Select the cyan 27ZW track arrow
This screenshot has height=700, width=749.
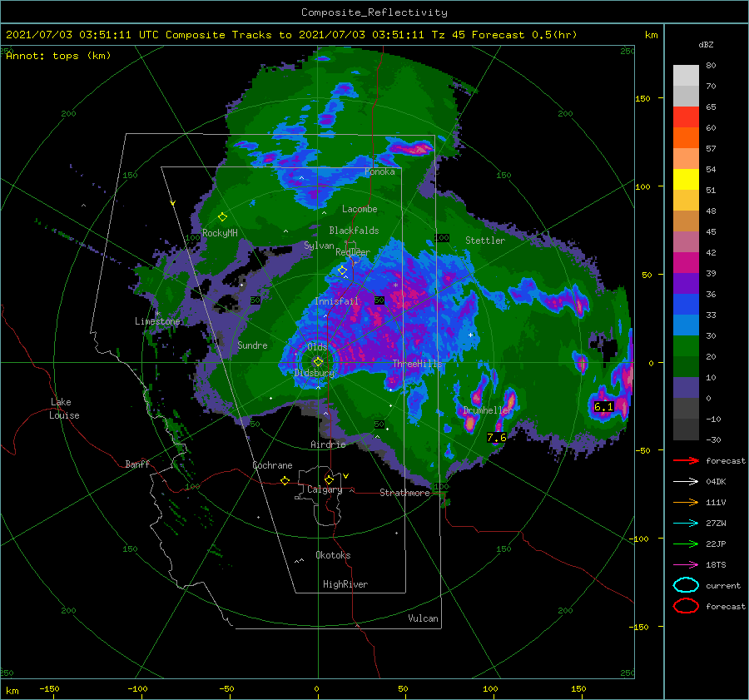686,523
